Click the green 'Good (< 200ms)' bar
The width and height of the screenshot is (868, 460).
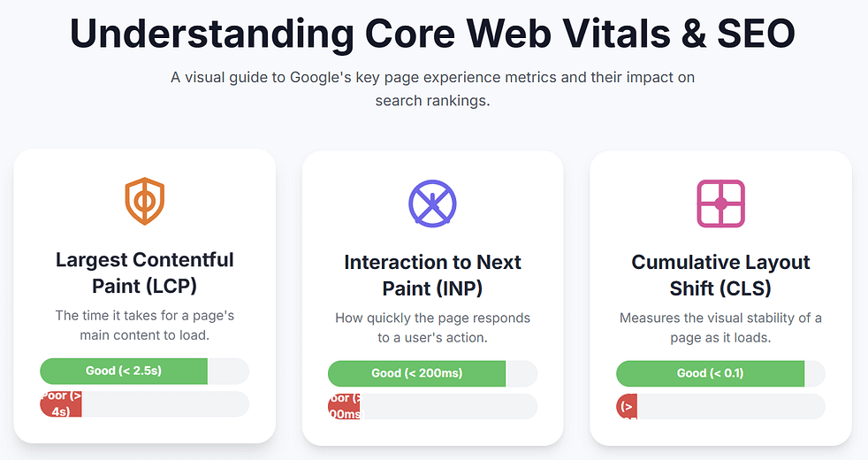pyautogui.click(x=416, y=373)
